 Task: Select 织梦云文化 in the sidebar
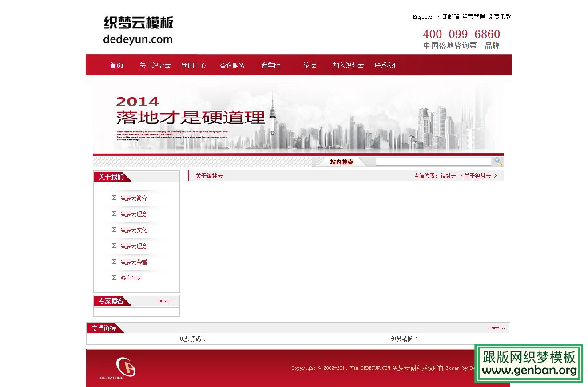point(134,229)
